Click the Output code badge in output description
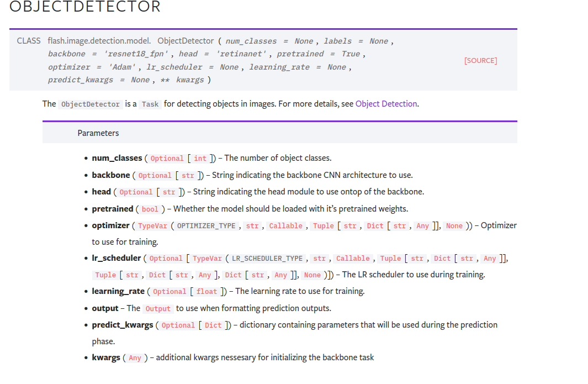 pyautogui.click(x=158, y=309)
